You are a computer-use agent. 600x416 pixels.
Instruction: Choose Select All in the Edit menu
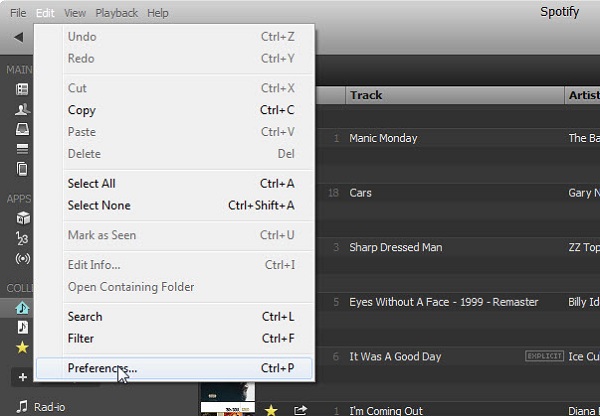(91, 183)
